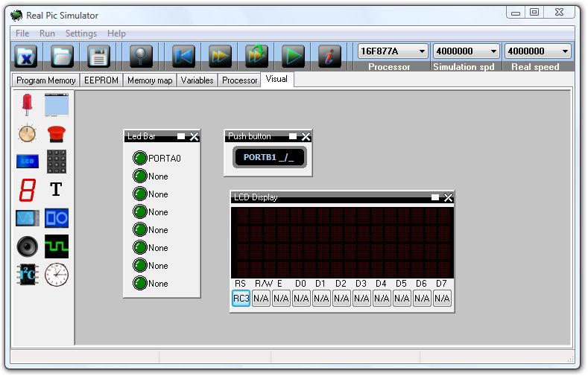Set the R/W pin N/A button
The width and height of the screenshot is (588, 376).
(261, 299)
